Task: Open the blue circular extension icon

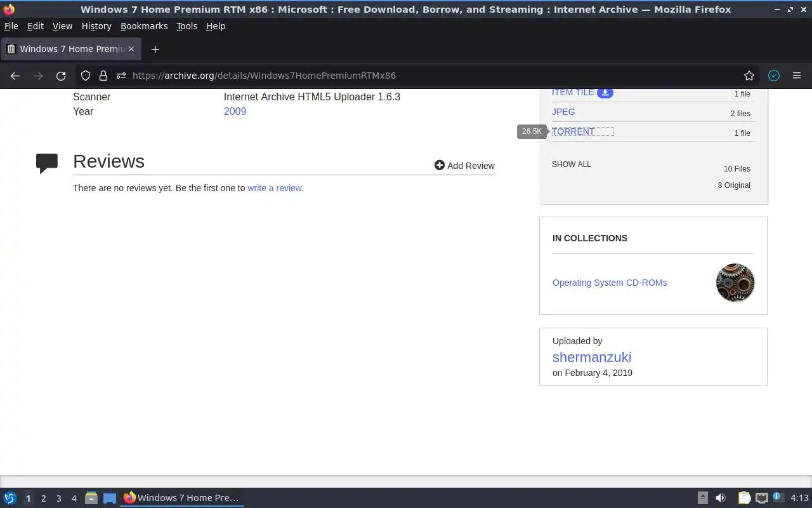Action: 774,76
